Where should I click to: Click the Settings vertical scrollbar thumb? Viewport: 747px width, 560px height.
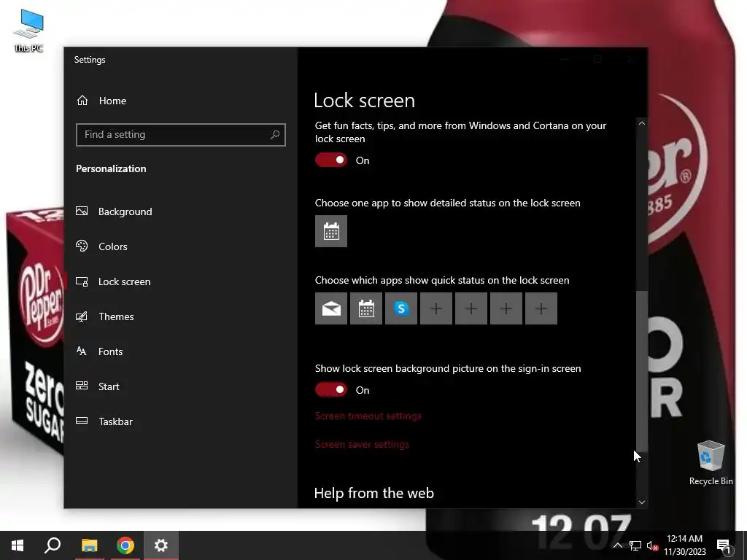pos(642,371)
